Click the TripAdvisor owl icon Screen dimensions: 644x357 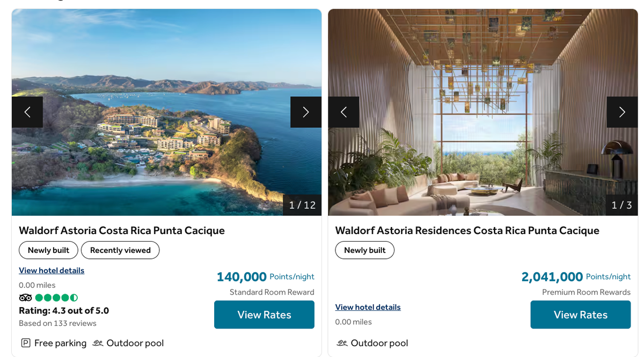[25, 297]
